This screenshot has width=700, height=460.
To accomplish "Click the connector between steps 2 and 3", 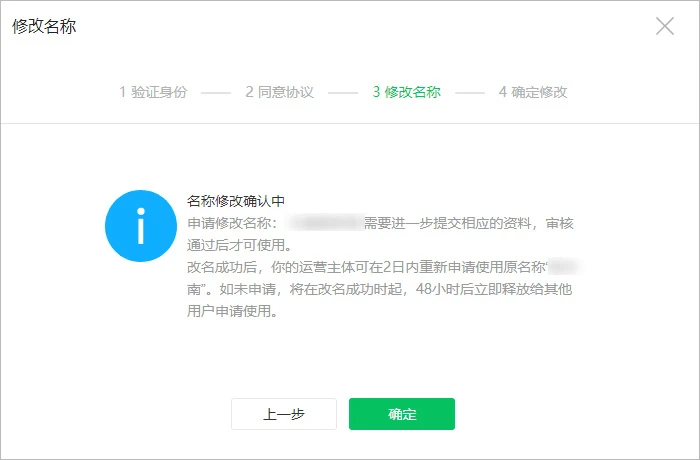I will click(x=343, y=92).
